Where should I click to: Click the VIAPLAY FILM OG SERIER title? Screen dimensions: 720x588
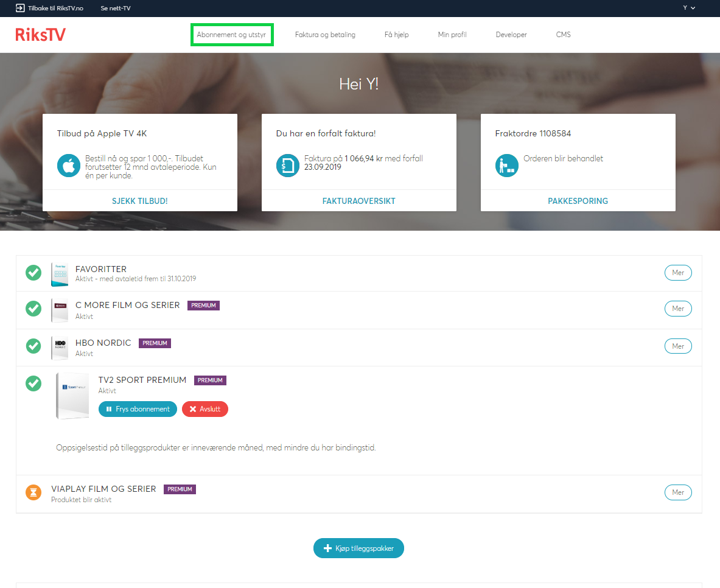coord(104,489)
